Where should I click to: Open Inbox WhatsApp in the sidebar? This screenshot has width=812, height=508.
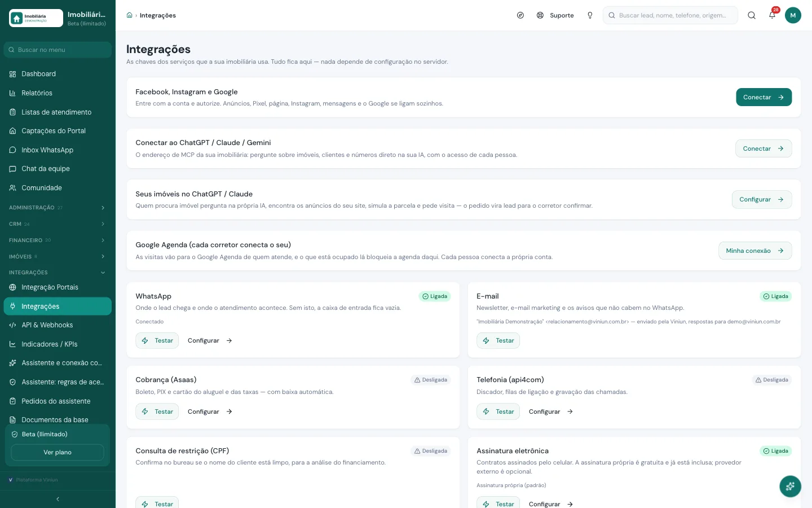pos(58,150)
